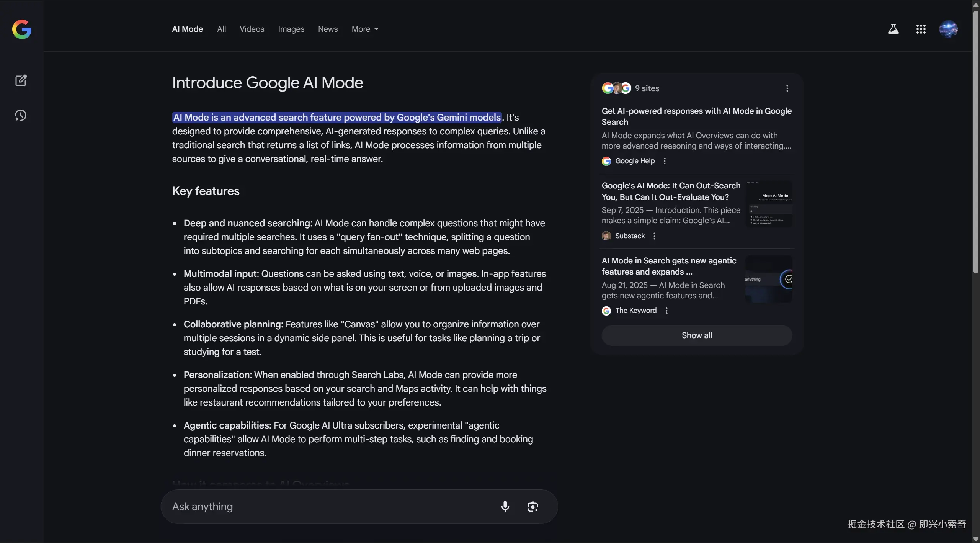Open the 9 sites panel options menu

point(787,88)
